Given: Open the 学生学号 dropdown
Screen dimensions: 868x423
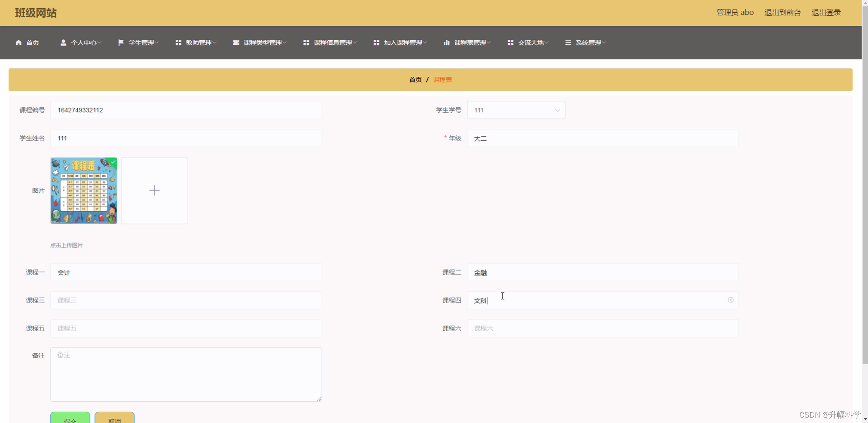Looking at the screenshot, I should (x=557, y=110).
